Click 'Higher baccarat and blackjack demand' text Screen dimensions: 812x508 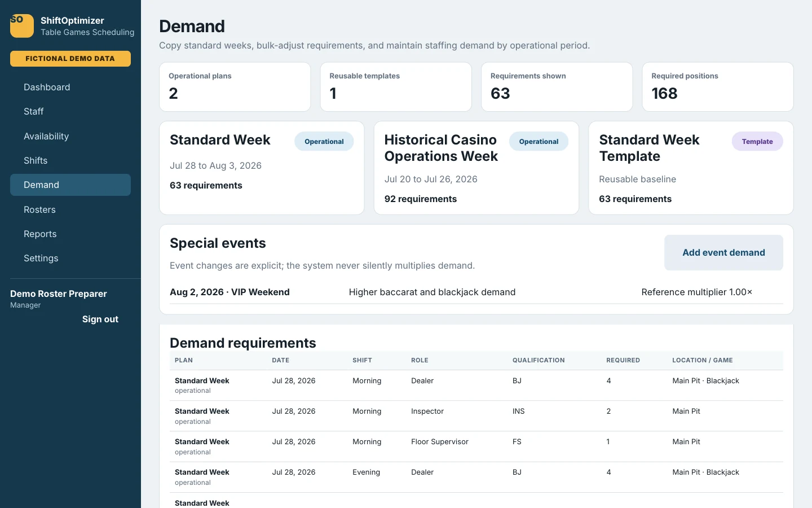tap(432, 292)
